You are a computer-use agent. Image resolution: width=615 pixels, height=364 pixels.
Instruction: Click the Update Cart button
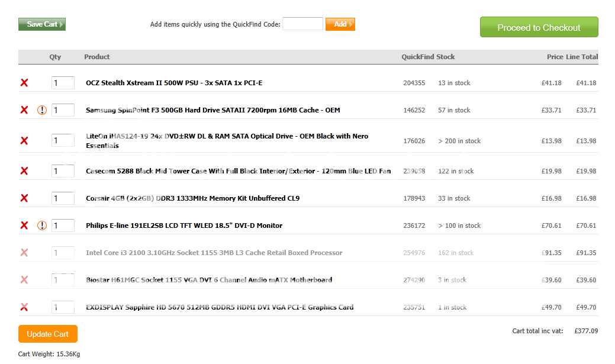48,334
